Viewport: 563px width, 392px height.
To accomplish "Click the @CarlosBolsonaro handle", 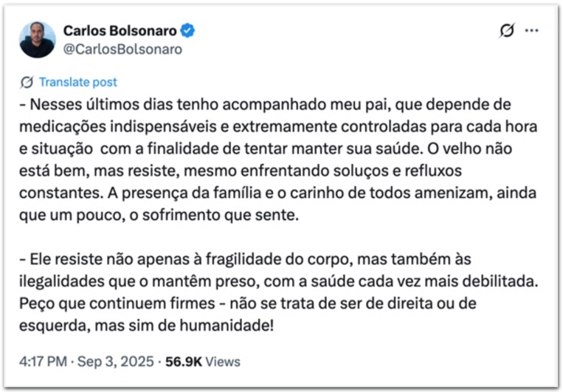I will pos(122,49).
